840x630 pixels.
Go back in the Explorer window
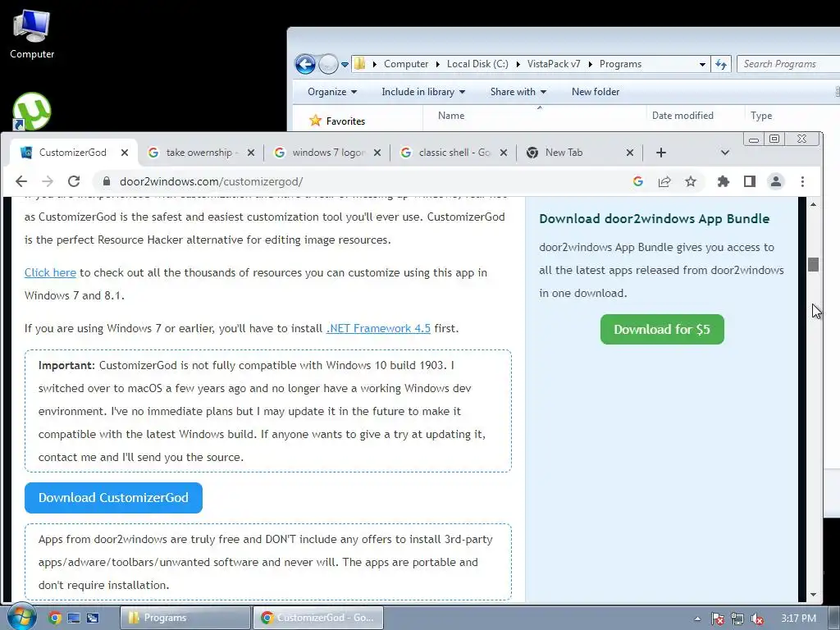point(305,64)
